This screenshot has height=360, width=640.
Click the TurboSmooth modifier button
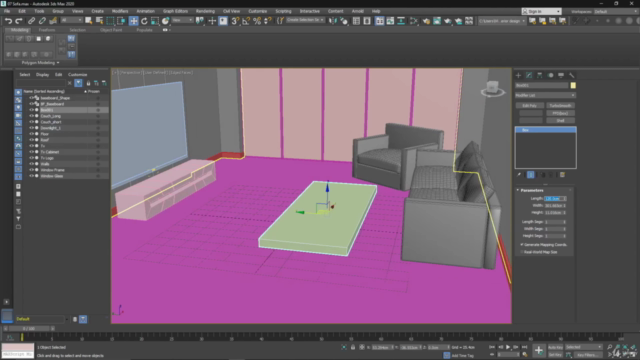coord(560,106)
